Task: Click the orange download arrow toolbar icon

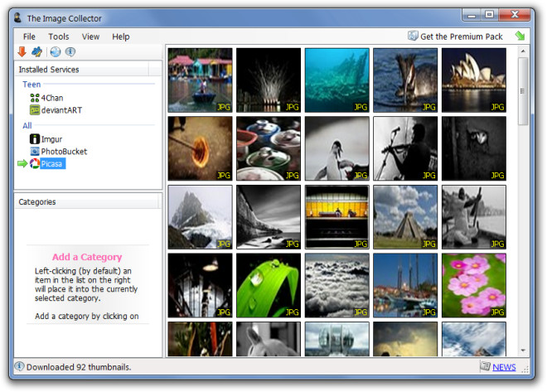Action: [x=22, y=52]
